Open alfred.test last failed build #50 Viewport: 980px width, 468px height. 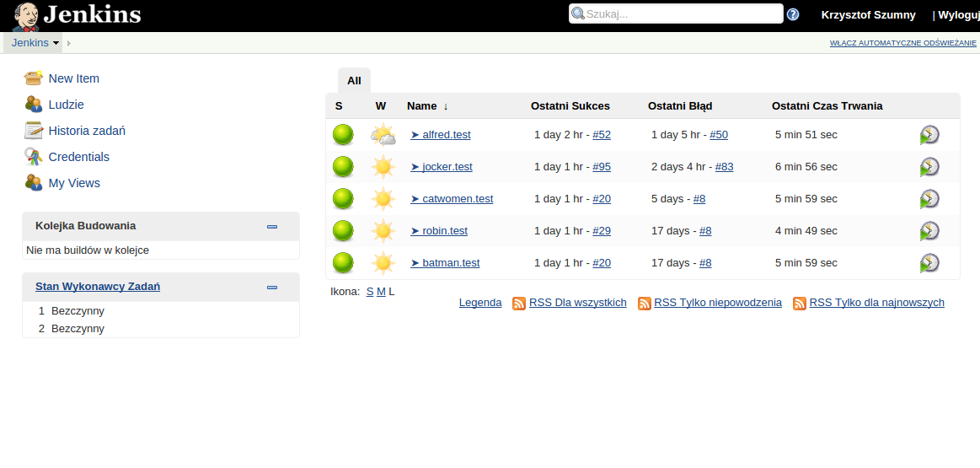(719, 135)
